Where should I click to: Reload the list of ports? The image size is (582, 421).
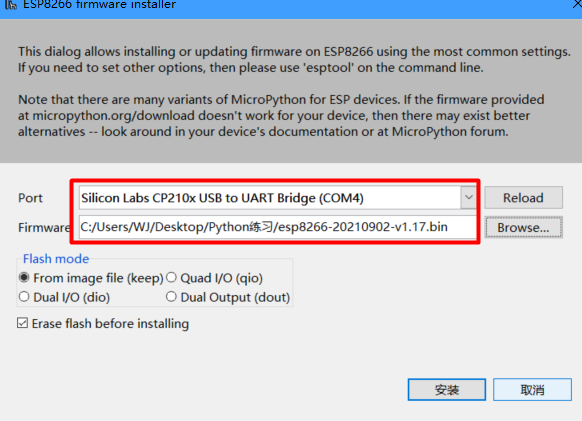(x=523, y=198)
